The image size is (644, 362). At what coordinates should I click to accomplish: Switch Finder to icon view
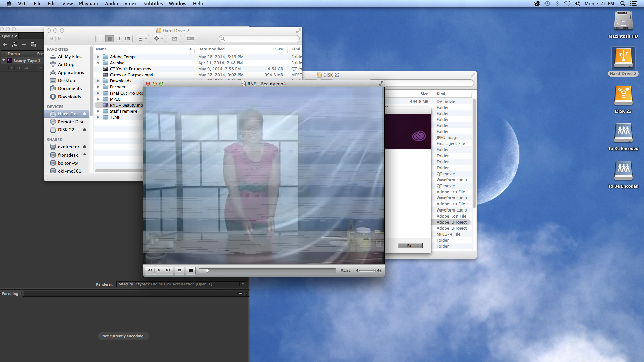(100, 39)
